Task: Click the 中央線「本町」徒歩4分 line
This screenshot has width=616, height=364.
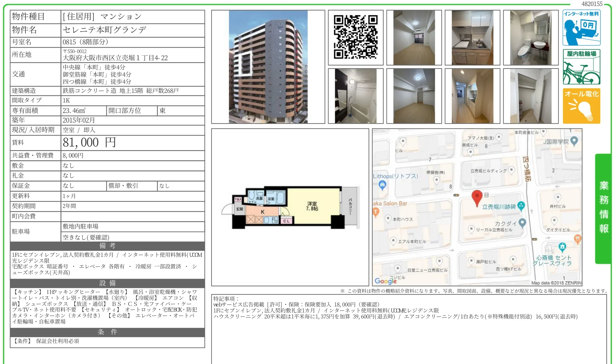Action: point(94,67)
